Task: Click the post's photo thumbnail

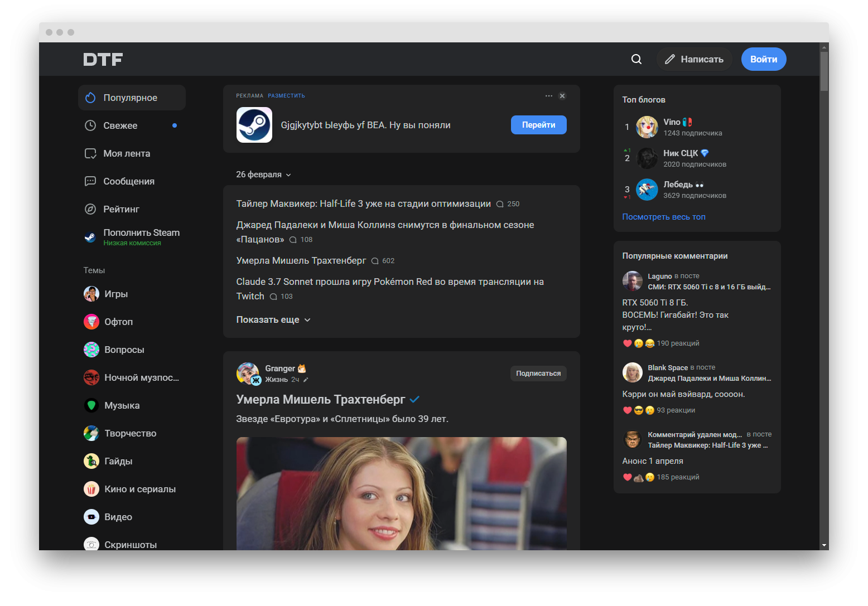Action: click(x=402, y=494)
